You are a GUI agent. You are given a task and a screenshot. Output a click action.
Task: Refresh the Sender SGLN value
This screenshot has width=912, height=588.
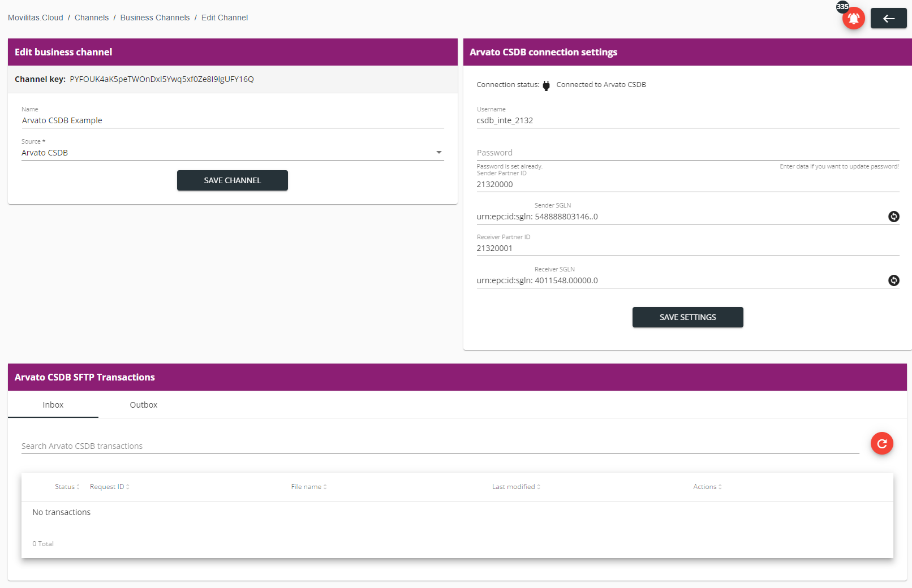pos(893,217)
